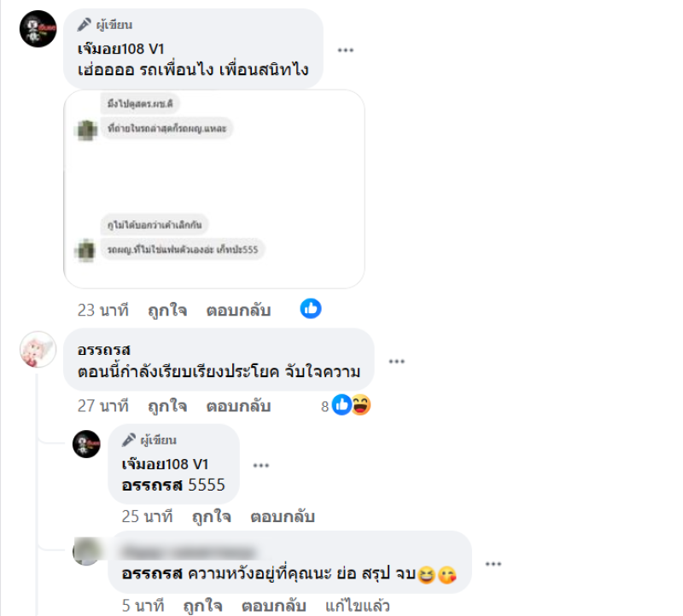Like อรรถรส's comment from 27 นาที ago
The width and height of the screenshot is (683, 616).
[167, 406]
